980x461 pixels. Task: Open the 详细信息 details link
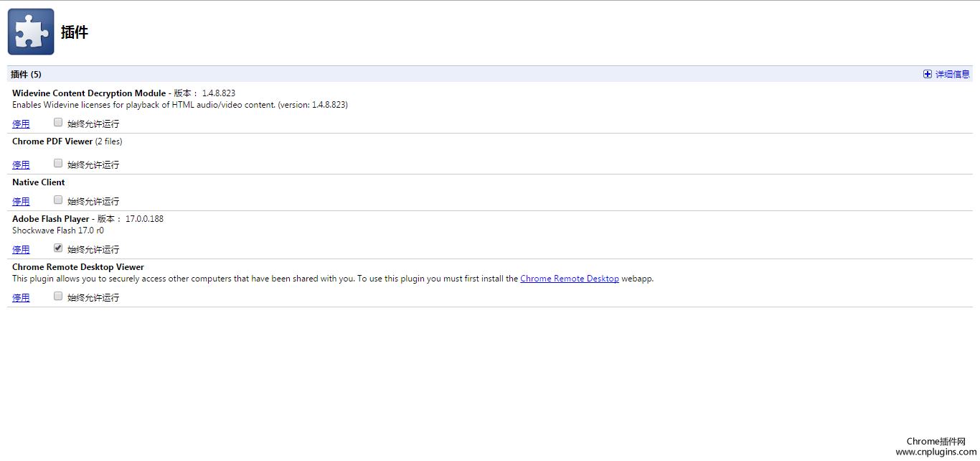(953, 74)
